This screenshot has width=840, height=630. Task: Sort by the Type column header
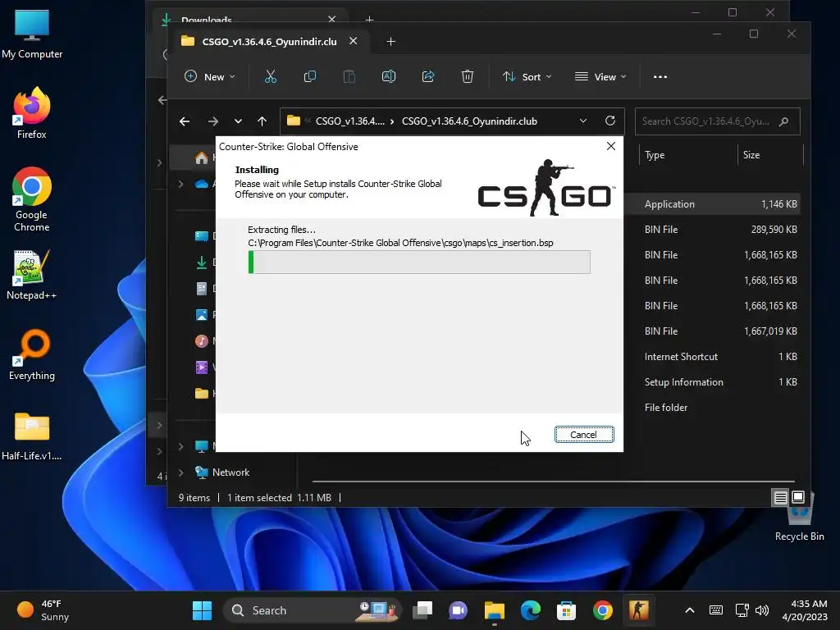(654, 155)
